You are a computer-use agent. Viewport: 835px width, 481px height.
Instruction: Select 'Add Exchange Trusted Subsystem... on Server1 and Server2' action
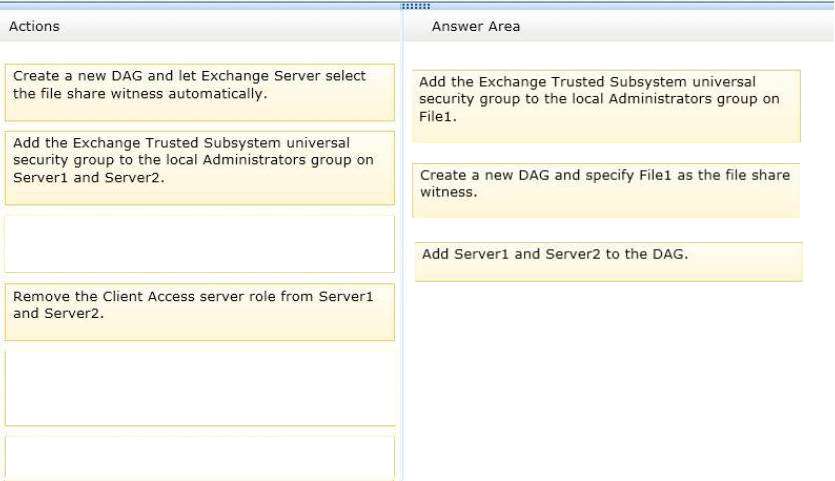[x=200, y=168]
